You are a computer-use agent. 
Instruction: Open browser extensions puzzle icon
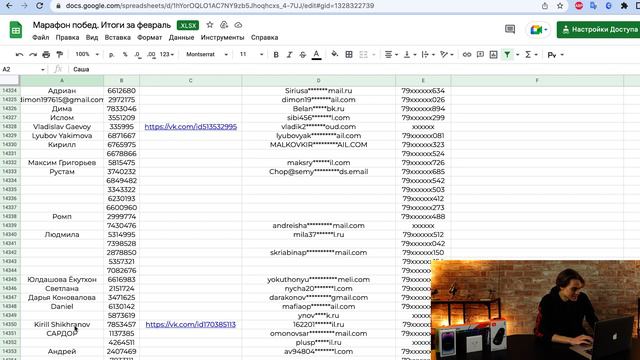click(x=624, y=6)
